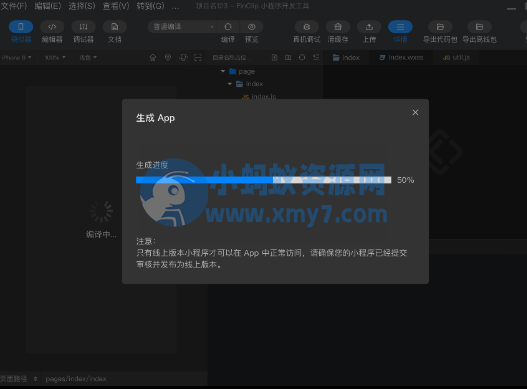The image size is (527, 389).
Task: Toggle the 调试器 debugger panel button
Action: (83, 27)
